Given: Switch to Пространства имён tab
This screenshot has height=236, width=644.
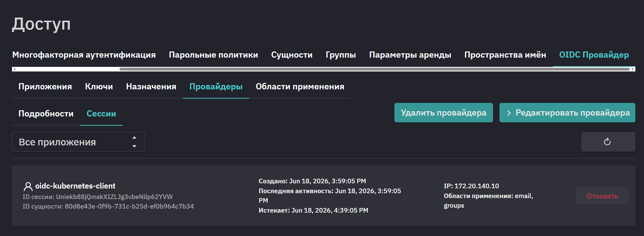Looking at the screenshot, I should click(x=505, y=55).
